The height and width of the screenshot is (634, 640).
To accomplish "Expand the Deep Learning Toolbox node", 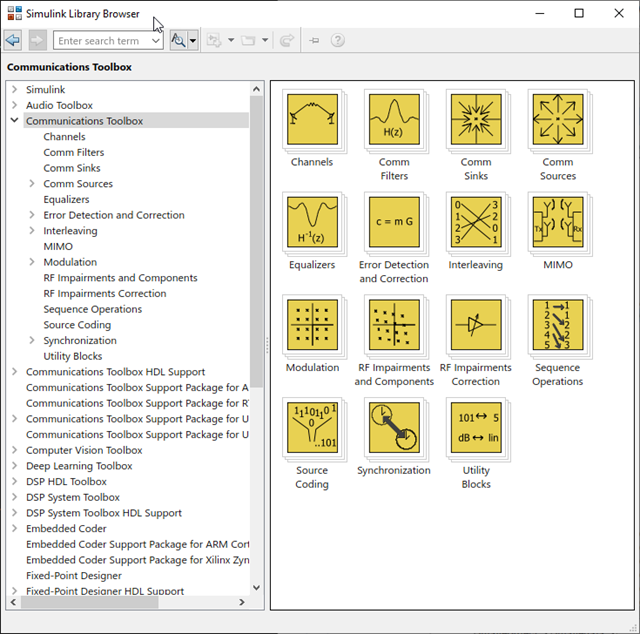I will tap(15, 465).
